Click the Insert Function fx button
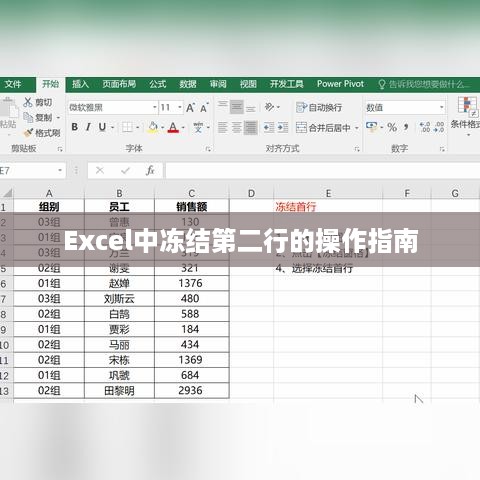The width and height of the screenshot is (480, 480). pos(150,171)
